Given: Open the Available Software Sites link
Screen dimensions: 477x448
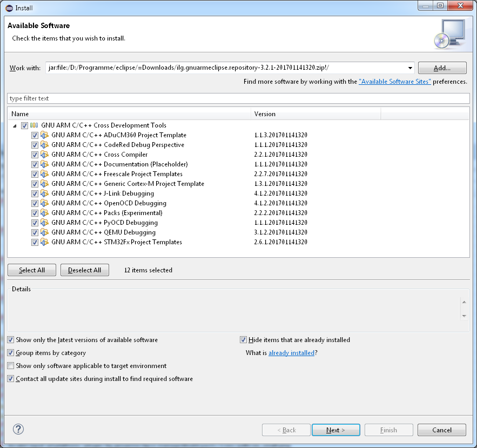Looking at the screenshot, I should (x=394, y=82).
